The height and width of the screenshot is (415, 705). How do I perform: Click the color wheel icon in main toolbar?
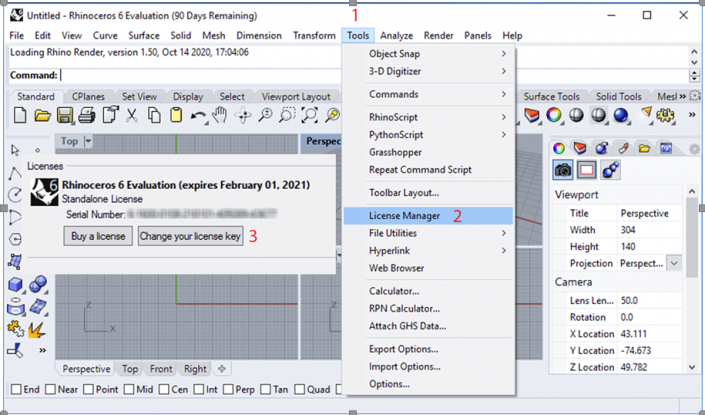[553, 116]
